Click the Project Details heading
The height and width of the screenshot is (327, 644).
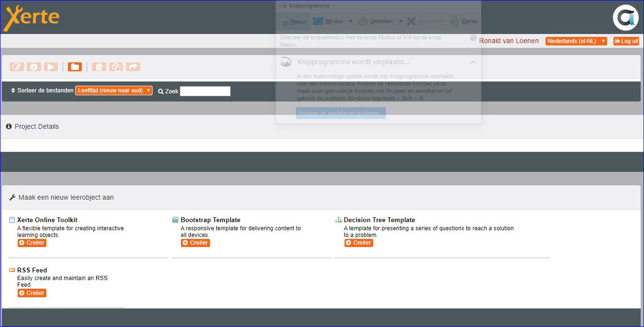pyautogui.click(x=37, y=126)
